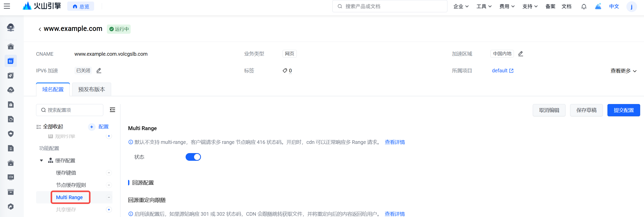The width and height of the screenshot is (644, 217).
Task: Add the 规则引擎 item via plus
Action: pyautogui.click(x=109, y=136)
